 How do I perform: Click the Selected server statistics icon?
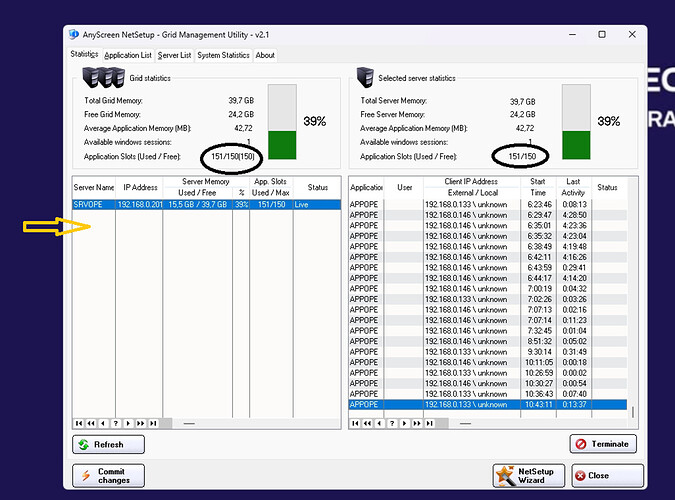(x=364, y=77)
